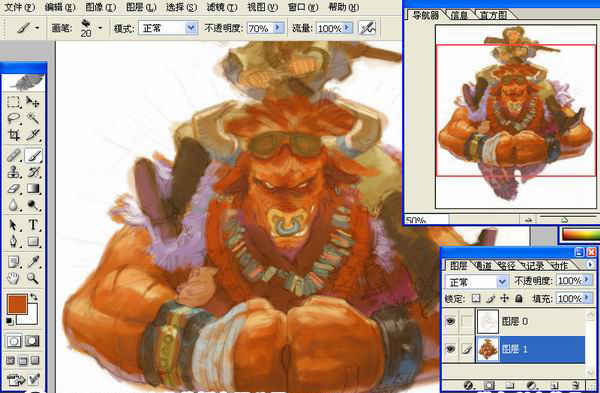Toggle lock transparent pixels checkbox
The height and width of the screenshot is (393, 600).
[x=476, y=298]
